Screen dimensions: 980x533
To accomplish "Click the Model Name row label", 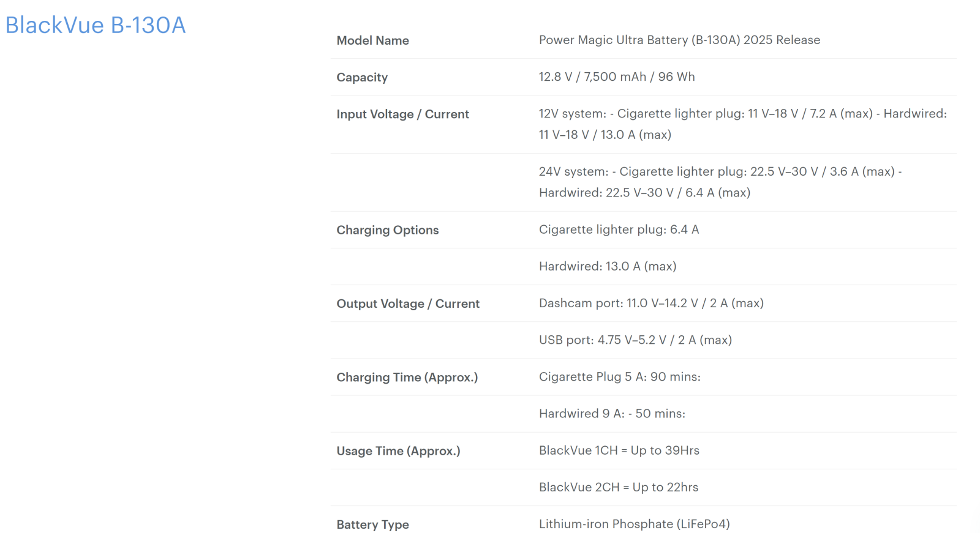I will point(372,40).
